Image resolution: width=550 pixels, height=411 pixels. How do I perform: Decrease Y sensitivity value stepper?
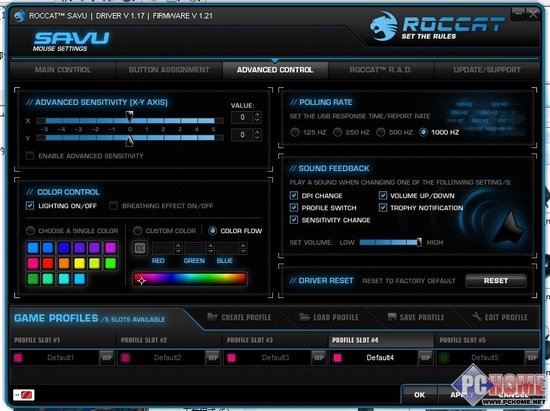click(x=257, y=138)
